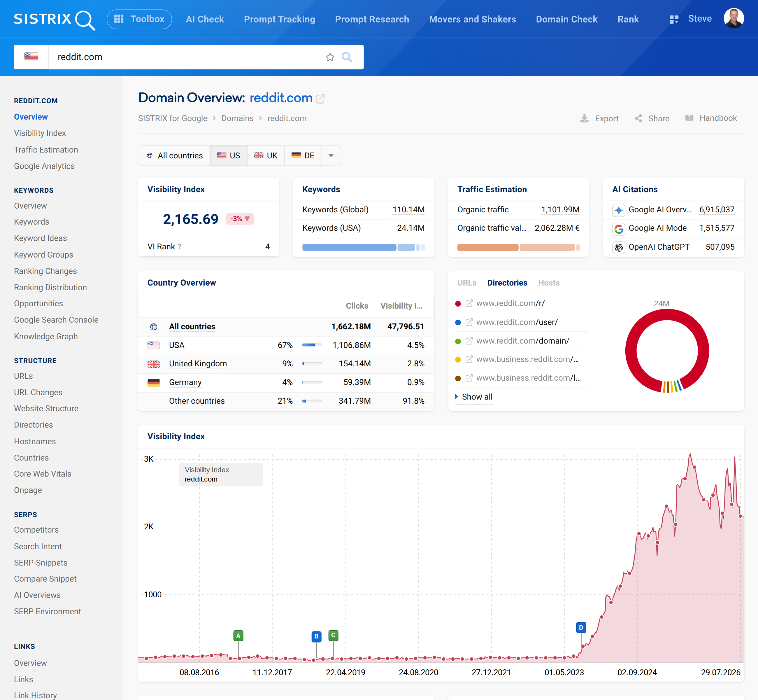Click OpenAI ChatGPT logo icon

618,247
